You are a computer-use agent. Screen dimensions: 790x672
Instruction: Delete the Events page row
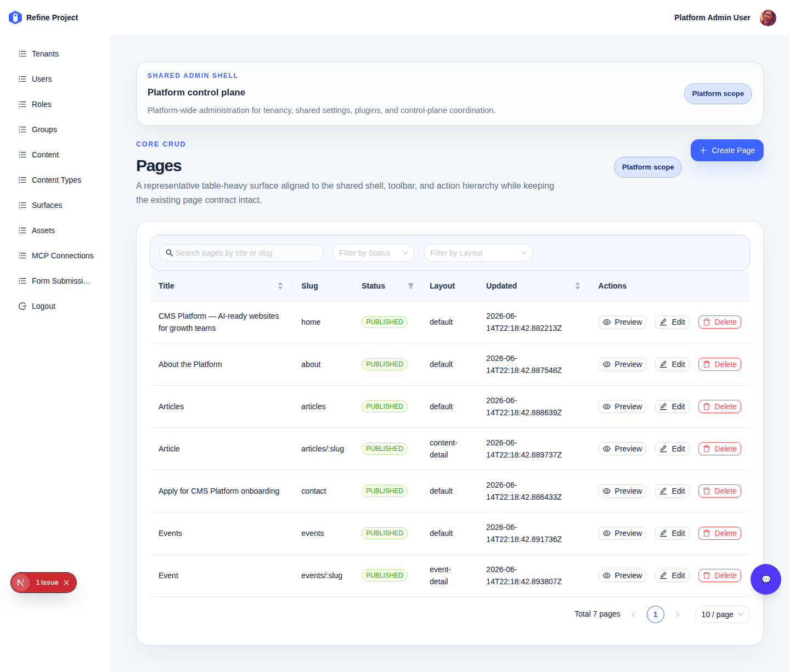coord(720,533)
